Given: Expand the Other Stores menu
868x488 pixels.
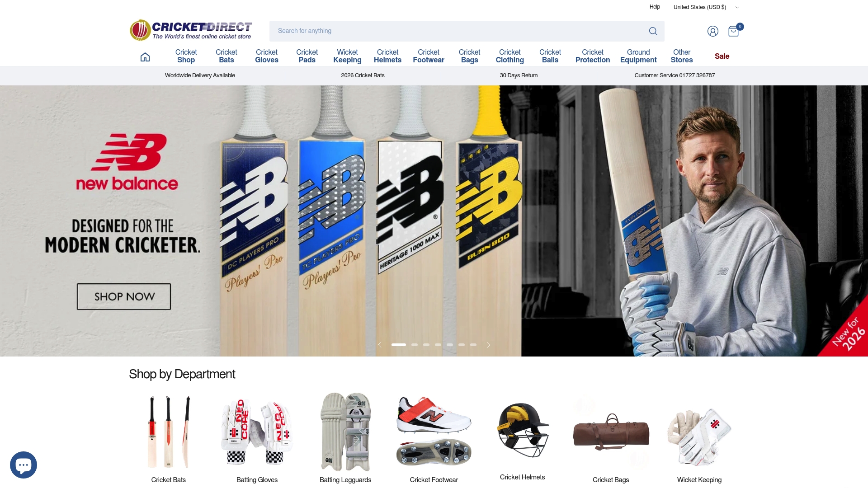Looking at the screenshot, I should coord(681,56).
